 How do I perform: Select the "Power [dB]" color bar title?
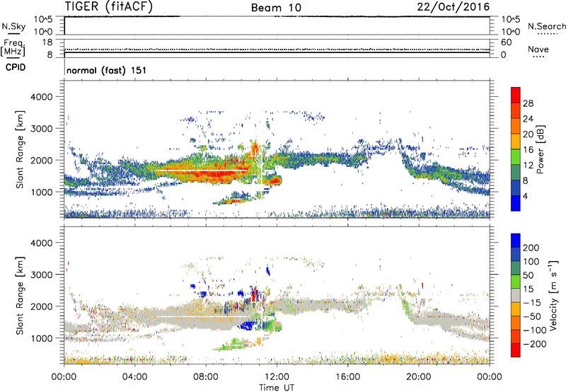click(541, 149)
